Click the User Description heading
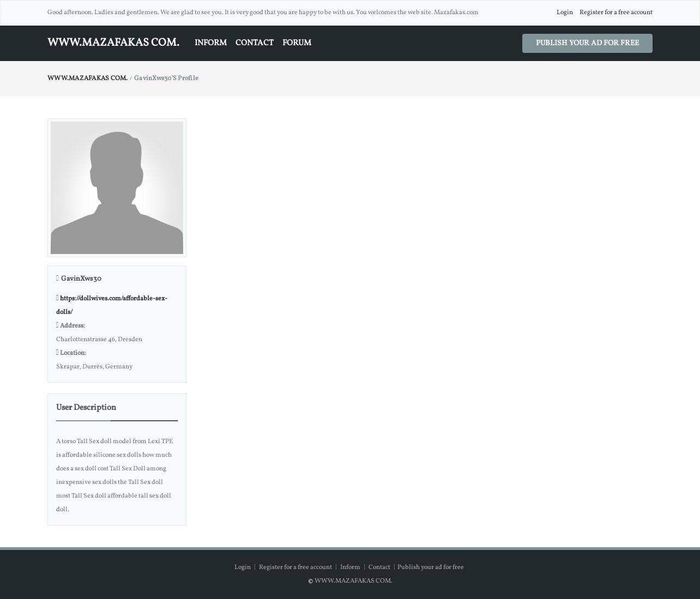The height and width of the screenshot is (599, 700). 86,408
